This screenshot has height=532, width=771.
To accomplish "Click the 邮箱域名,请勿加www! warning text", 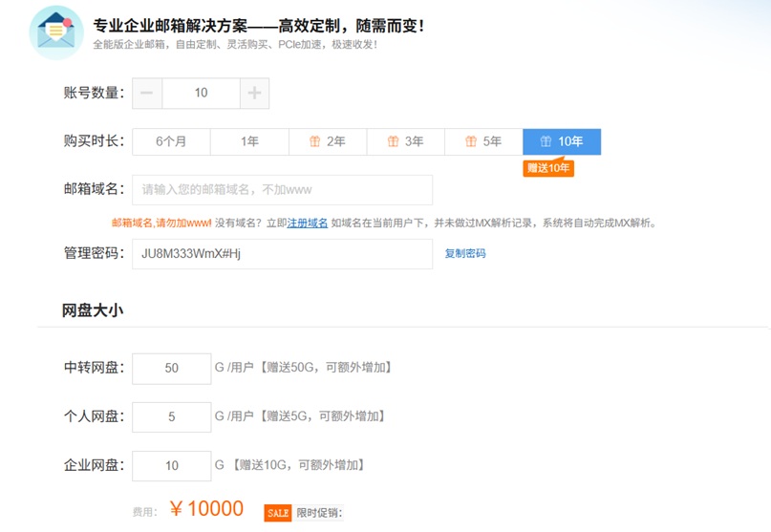I will pyautogui.click(x=161, y=223).
